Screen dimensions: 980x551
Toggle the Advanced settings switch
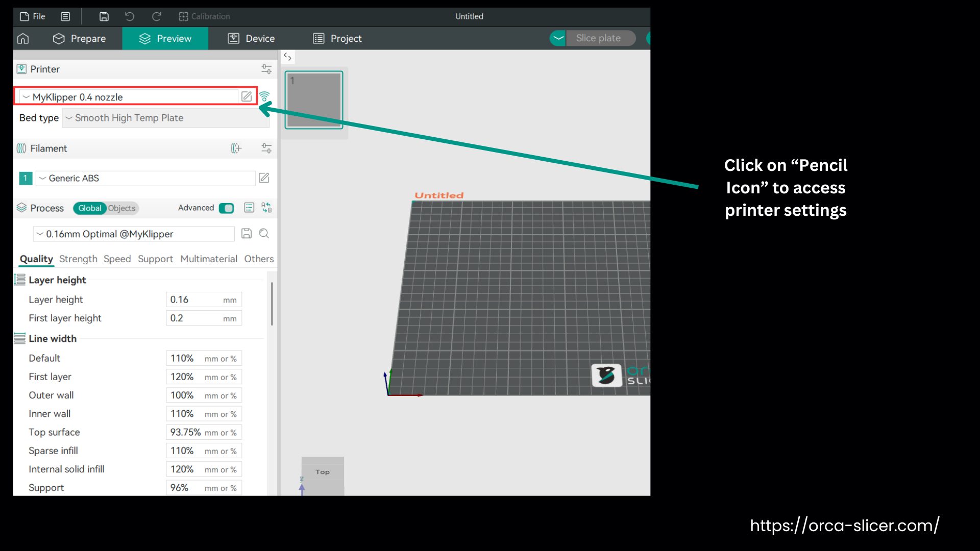(226, 208)
